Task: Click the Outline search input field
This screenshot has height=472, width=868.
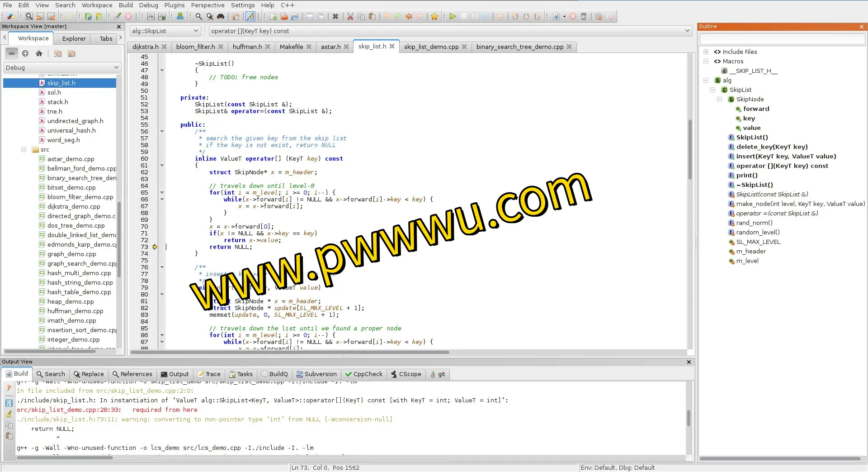Action: pos(782,39)
